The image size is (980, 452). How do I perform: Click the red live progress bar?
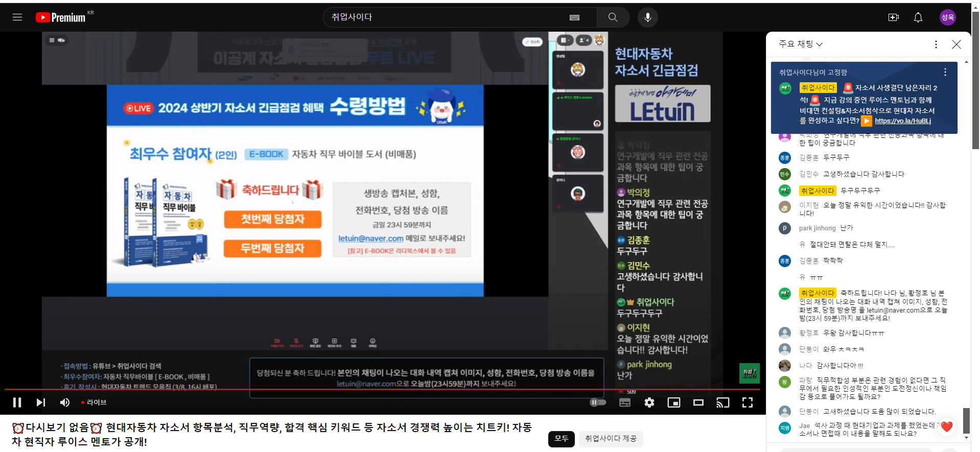[x=382, y=389]
